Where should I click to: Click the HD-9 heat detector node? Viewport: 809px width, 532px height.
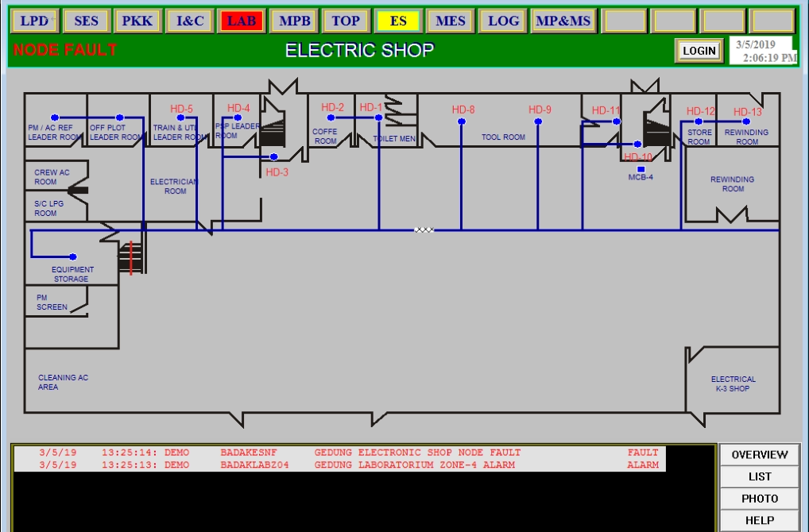click(538, 121)
